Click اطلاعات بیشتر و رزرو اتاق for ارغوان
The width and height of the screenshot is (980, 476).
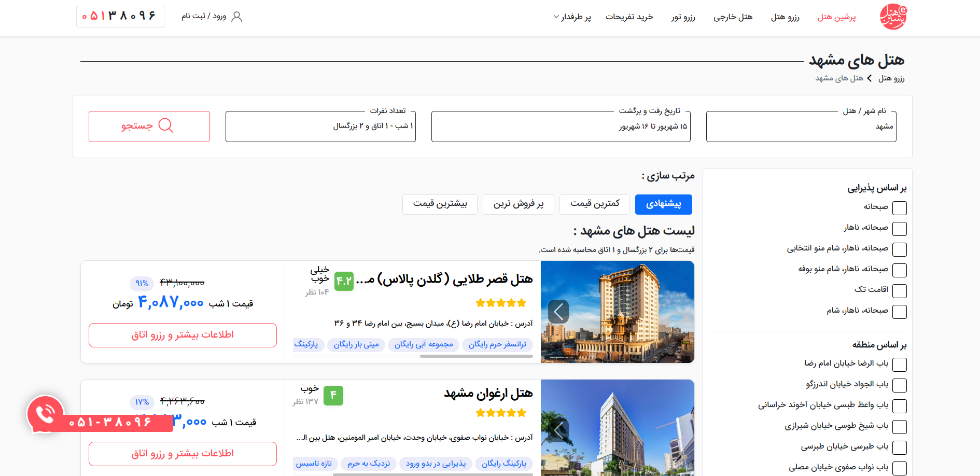[183, 454]
